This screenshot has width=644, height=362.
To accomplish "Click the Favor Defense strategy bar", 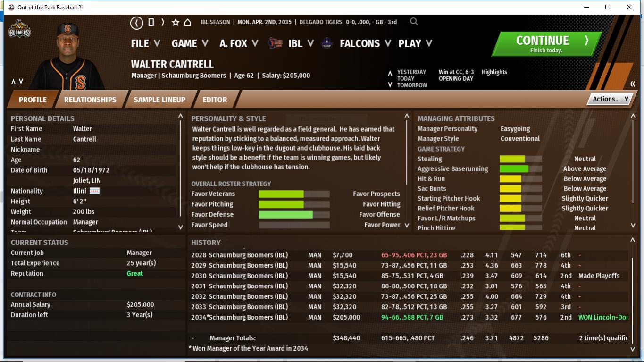I will (294, 215).
